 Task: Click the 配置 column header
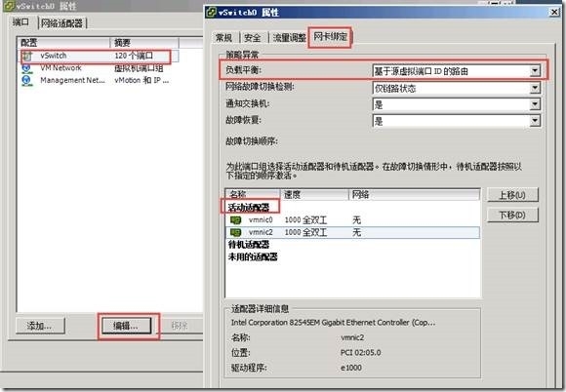tap(63, 43)
